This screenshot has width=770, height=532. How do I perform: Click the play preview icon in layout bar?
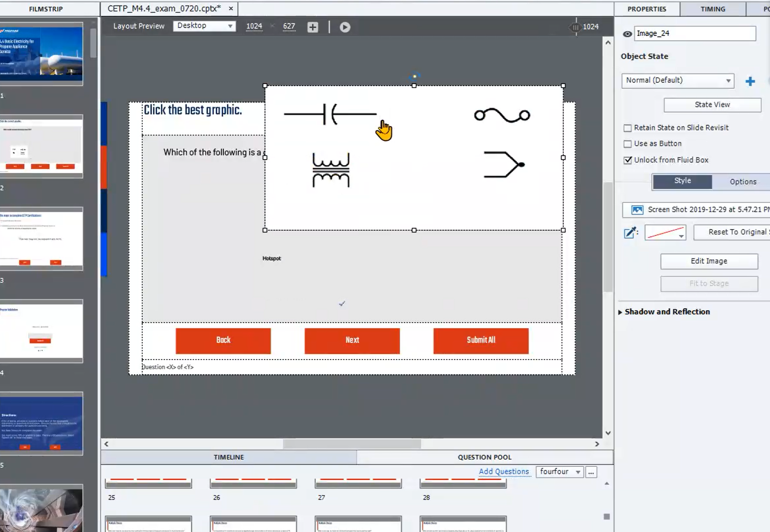click(x=345, y=27)
